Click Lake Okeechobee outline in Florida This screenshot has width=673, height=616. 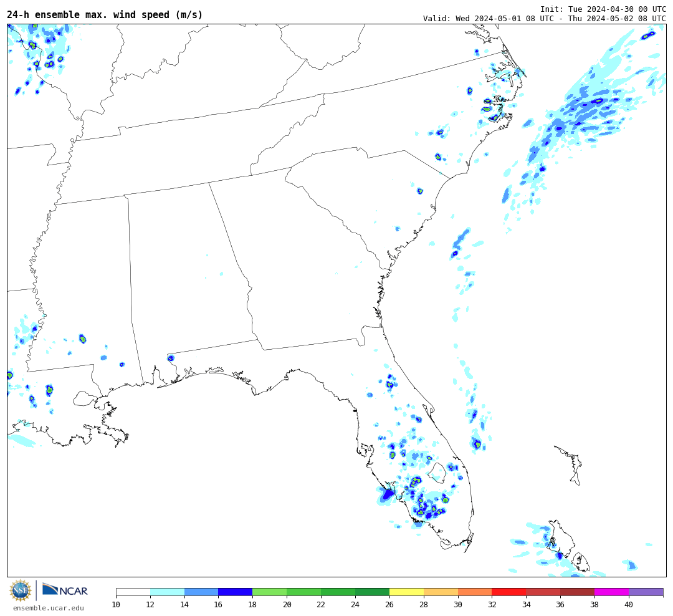pos(437,472)
